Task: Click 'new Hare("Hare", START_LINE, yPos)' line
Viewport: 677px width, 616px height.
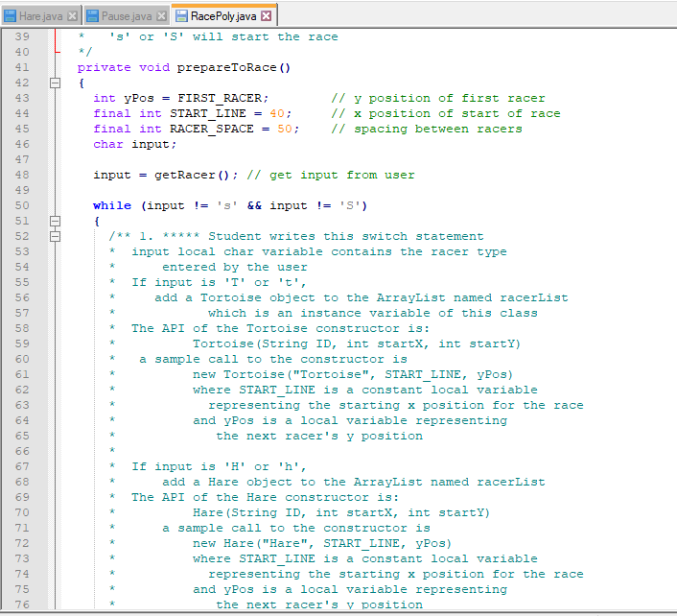Action: pos(322,543)
